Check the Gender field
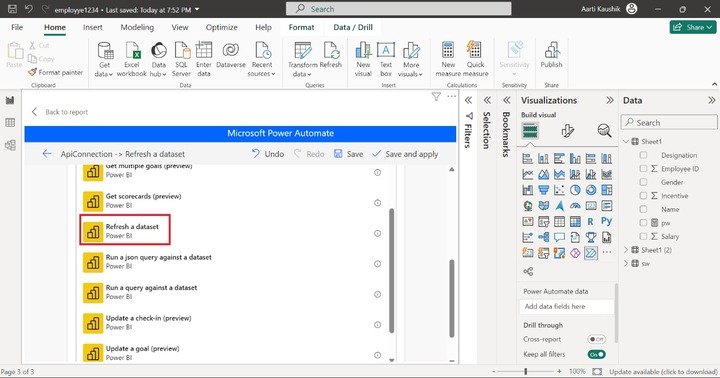Viewport: 720px width, 378px height. coord(643,182)
